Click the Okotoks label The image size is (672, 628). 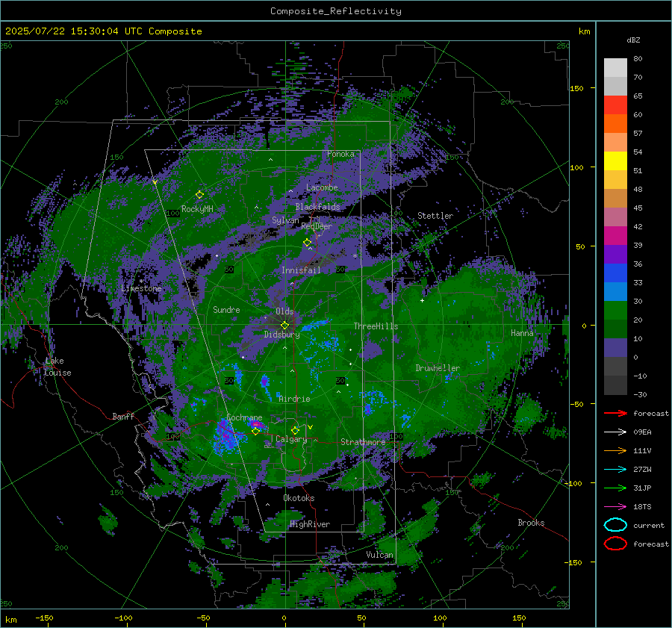[x=299, y=498]
